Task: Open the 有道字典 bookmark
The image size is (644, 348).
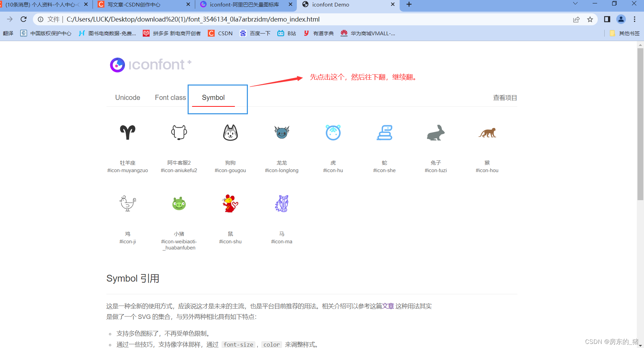Action: [318, 33]
